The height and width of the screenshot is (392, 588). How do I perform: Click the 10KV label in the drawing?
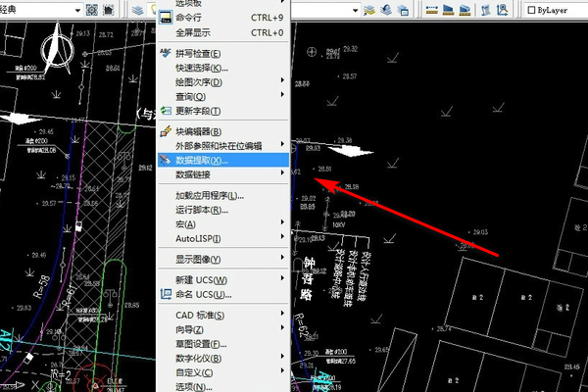339,225
